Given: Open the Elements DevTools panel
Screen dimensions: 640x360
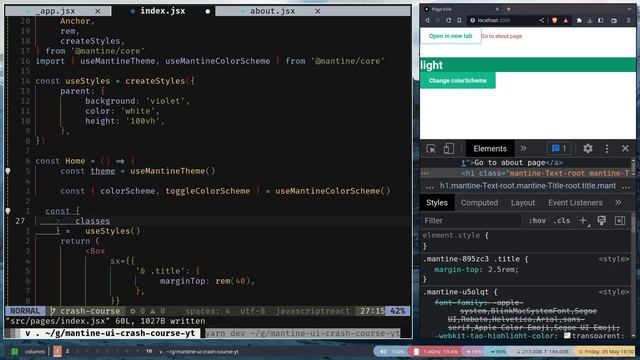Looking at the screenshot, I should tap(490, 149).
